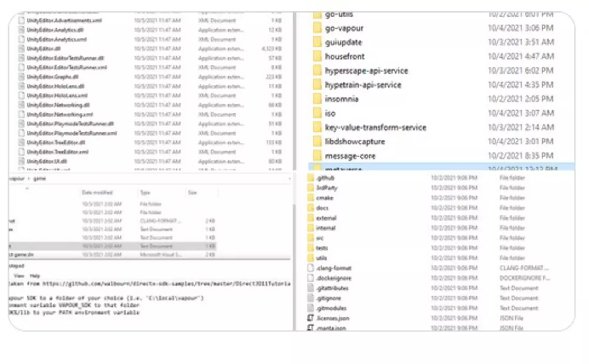Viewport: 589px width, 364px height.
Task: Click the scrollbar of the game folder list
Action: pyautogui.click(x=293, y=228)
